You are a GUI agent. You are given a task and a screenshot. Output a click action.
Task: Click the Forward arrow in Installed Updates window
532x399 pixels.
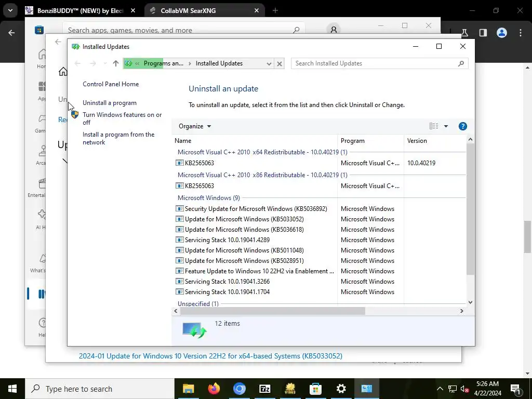(92, 63)
